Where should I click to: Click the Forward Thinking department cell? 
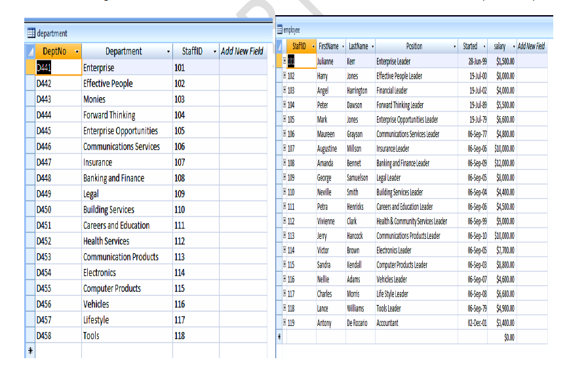[x=109, y=115]
